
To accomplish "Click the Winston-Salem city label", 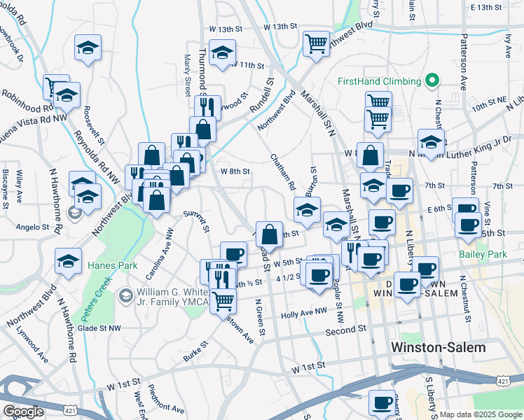I will point(438,347).
